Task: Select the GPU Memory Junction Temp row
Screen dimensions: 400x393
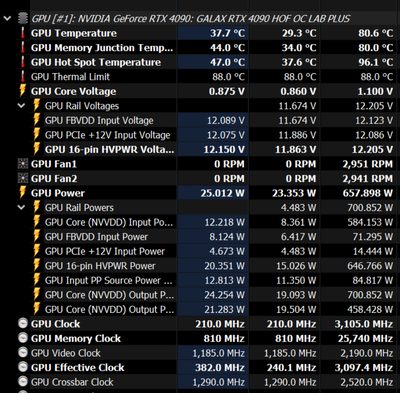Action: [x=200, y=48]
